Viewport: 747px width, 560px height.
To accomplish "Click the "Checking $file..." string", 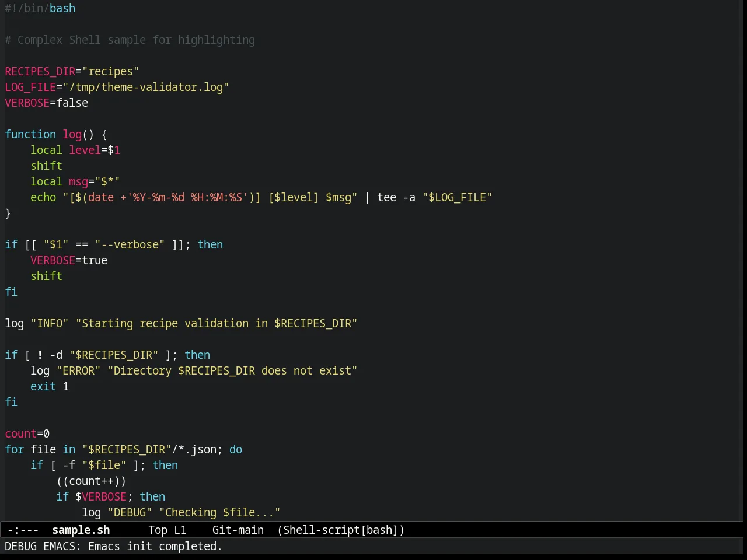I will pos(220,512).
